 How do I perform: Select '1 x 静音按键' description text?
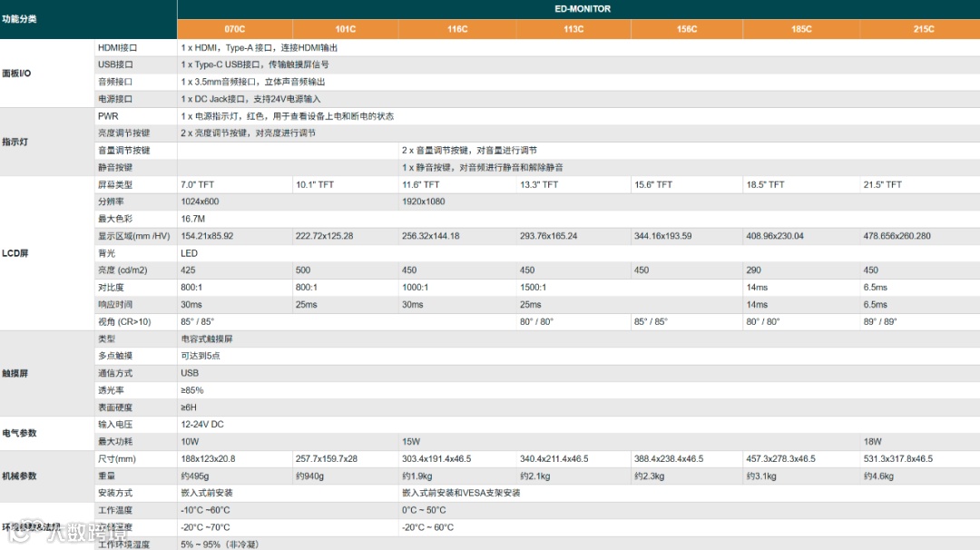[483, 168]
